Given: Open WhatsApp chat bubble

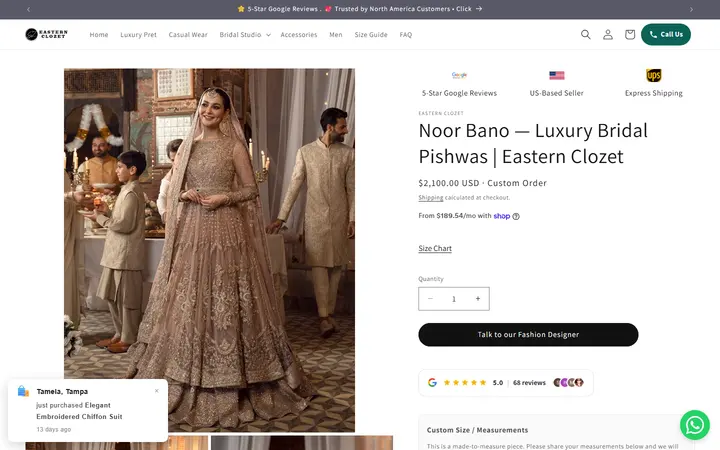Looking at the screenshot, I should (694, 425).
